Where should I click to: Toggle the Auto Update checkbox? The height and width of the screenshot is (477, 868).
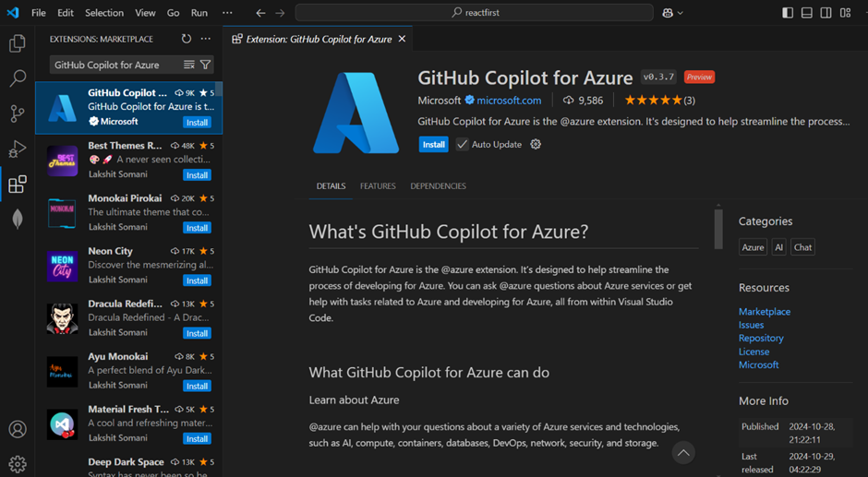(x=462, y=145)
